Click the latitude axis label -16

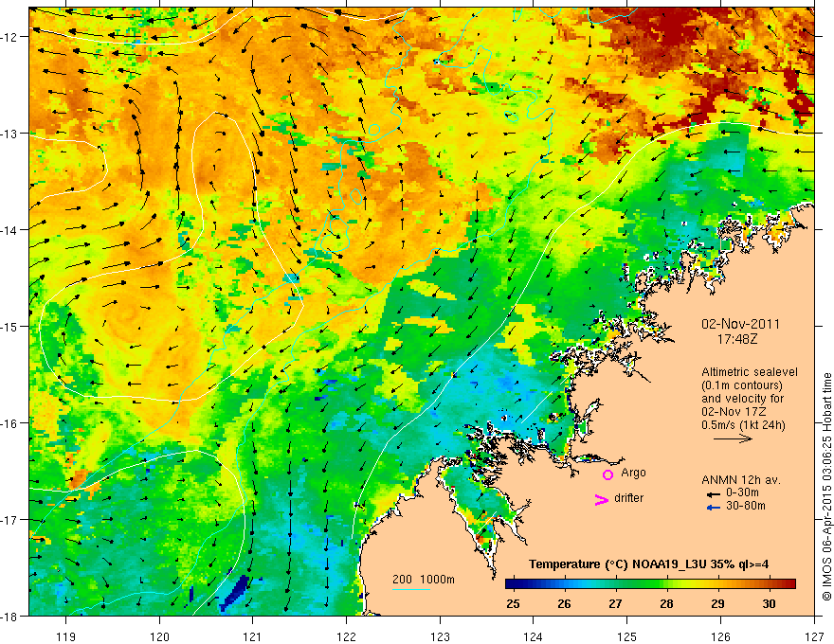tap(9, 423)
